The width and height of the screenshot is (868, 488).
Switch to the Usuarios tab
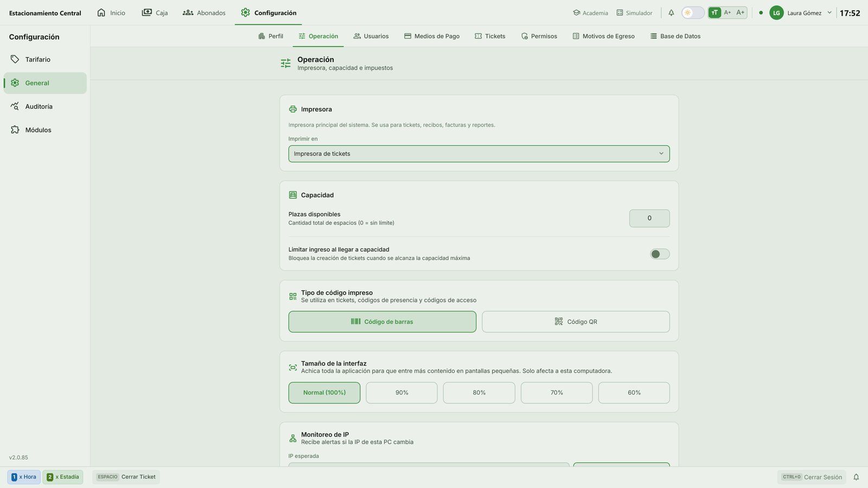[371, 36]
